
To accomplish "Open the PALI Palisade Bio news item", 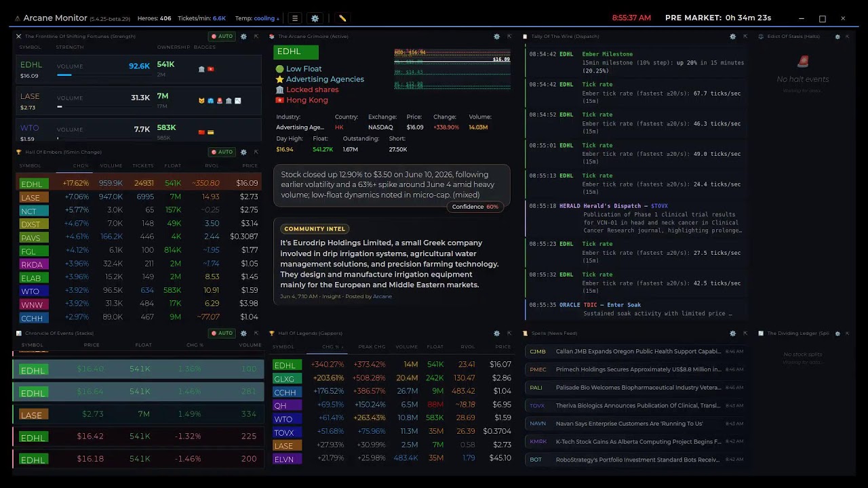I will pyautogui.click(x=636, y=388).
